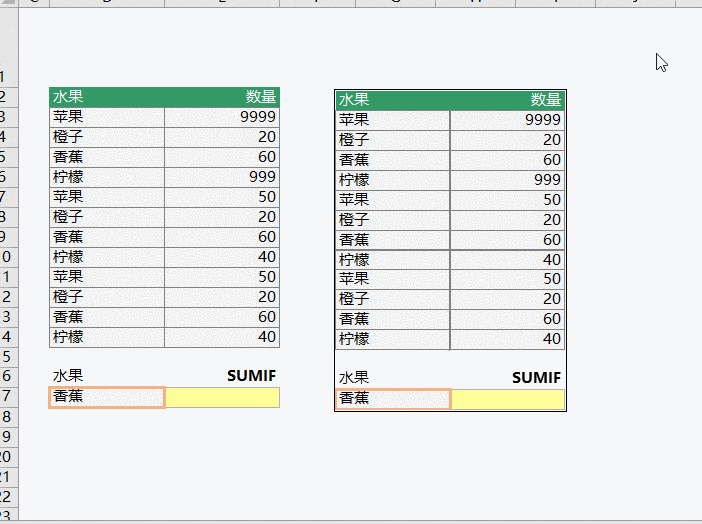Select the green 水果 header in the left table
Screen dimensions: 702x524
pos(107,97)
